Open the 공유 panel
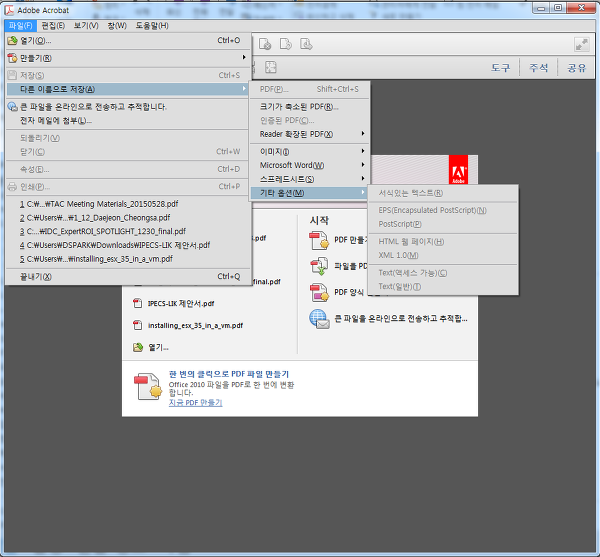This screenshot has height=557, width=600. click(576, 68)
